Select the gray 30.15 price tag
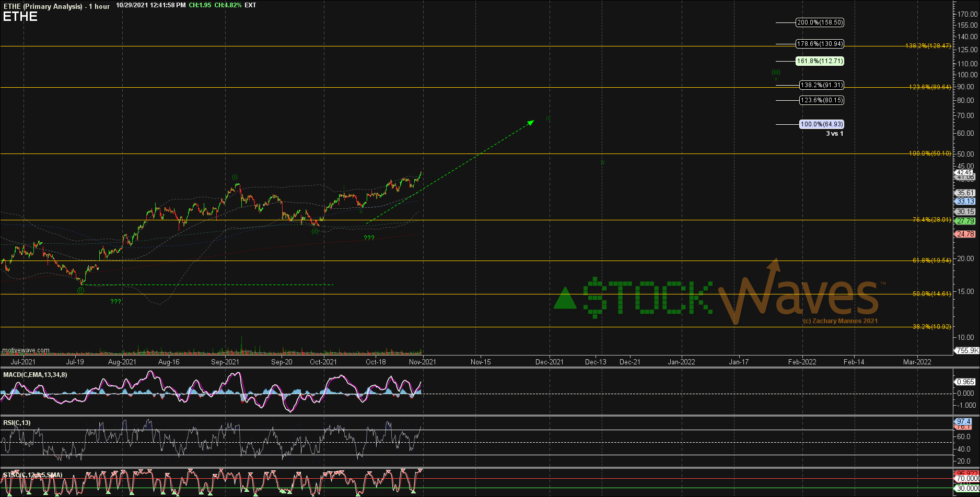Image resolution: width=980 pixels, height=497 pixels. 964,211
